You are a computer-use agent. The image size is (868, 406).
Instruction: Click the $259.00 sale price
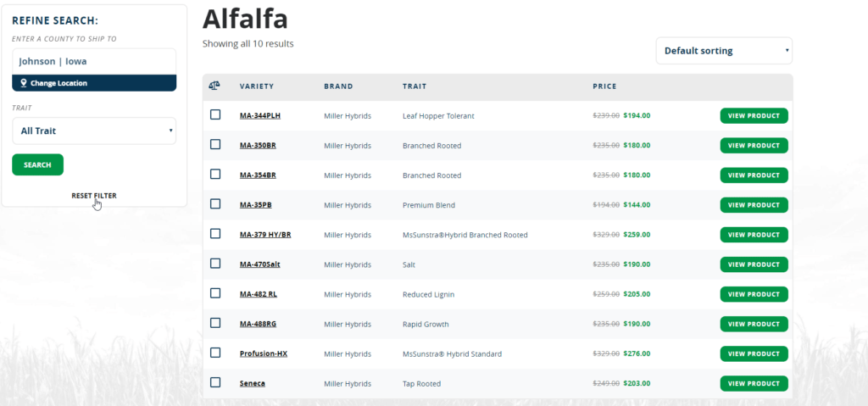tap(637, 235)
